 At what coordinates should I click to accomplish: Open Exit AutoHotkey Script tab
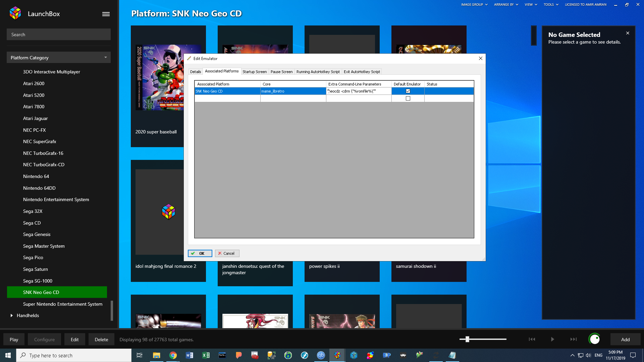(362, 72)
